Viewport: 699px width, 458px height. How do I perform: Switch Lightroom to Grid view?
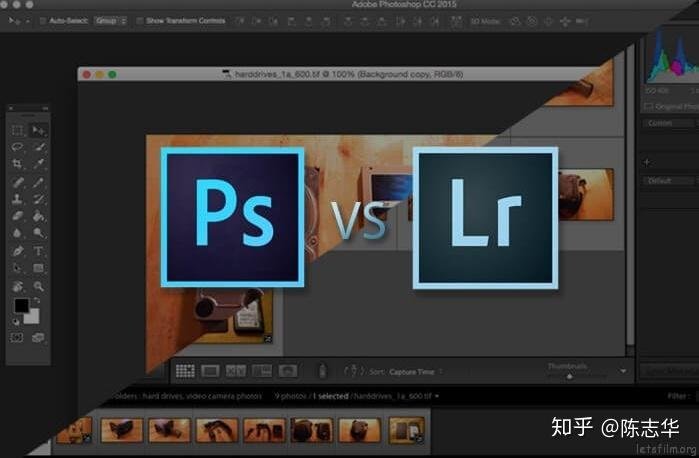click(x=185, y=371)
